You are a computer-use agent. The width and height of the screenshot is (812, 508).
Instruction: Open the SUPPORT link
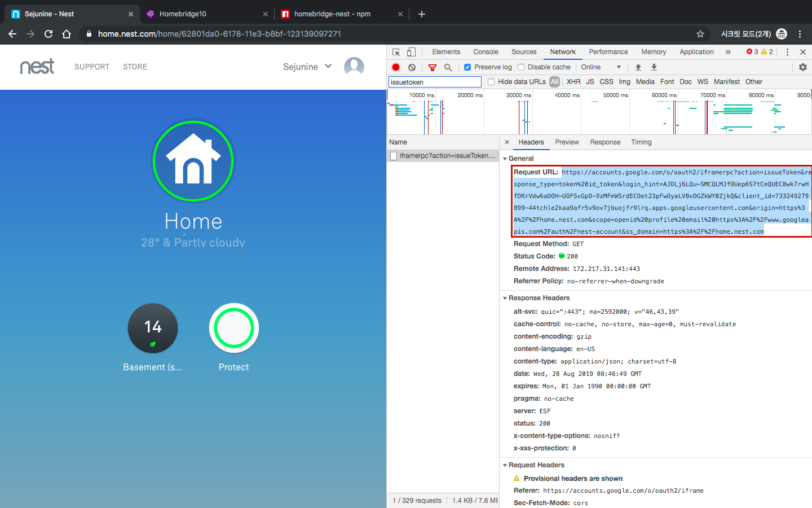(x=92, y=67)
